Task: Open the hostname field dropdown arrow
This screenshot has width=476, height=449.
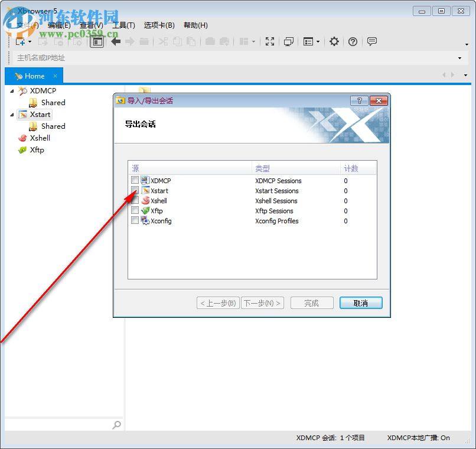Action: click(460, 58)
